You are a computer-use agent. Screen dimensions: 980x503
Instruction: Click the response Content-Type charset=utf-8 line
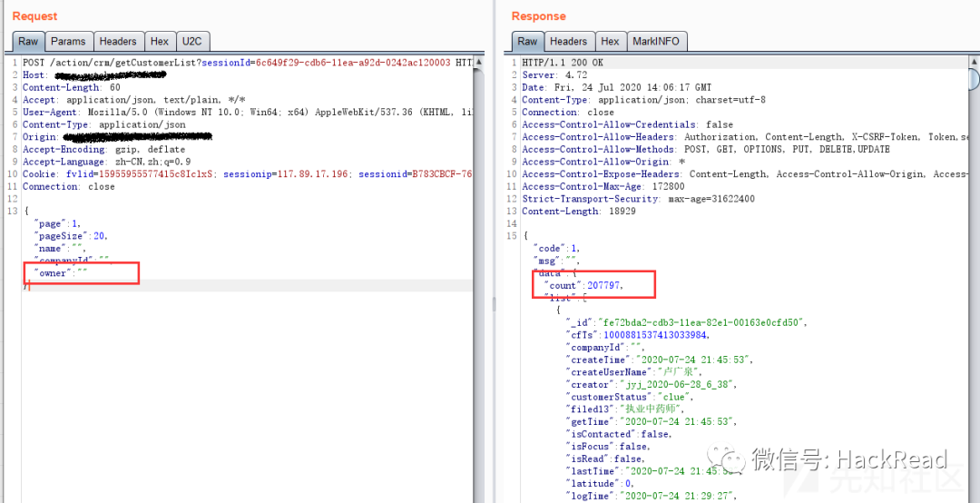(x=643, y=100)
